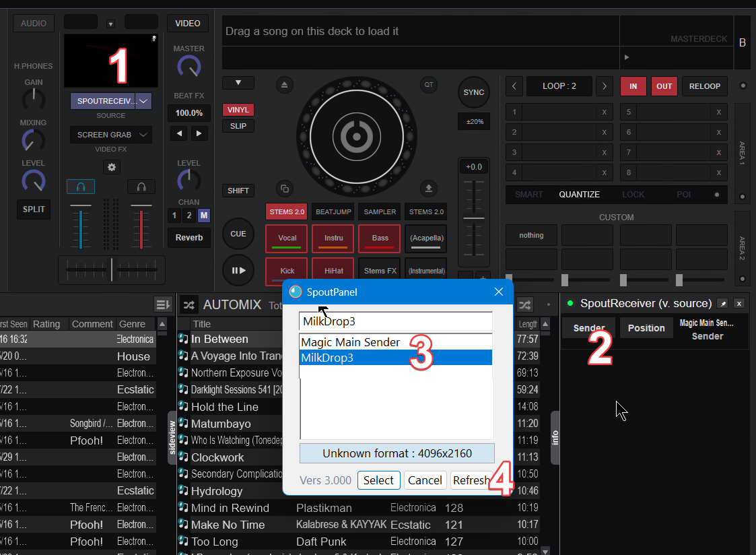This screenshot has width=756, height=555.
Task: Open the dropdown arrow above the VINYL button
Action: tap(238, 83)
